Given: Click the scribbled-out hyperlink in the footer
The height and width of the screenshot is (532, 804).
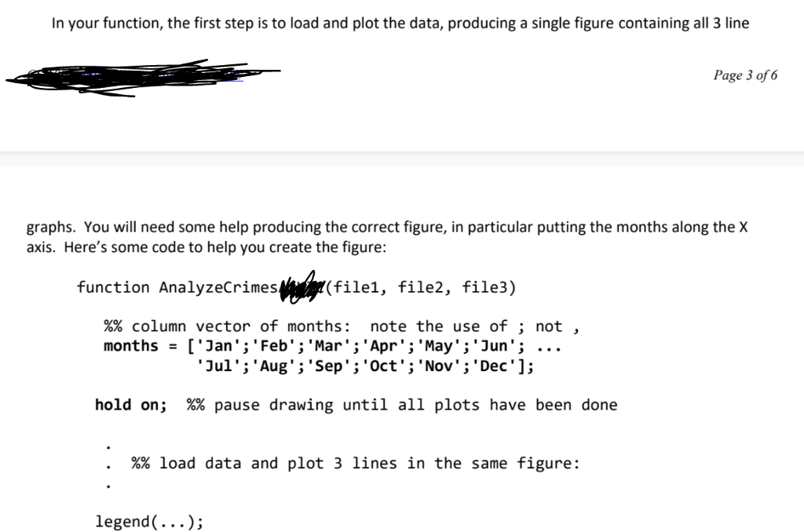Looking at the screenshot, I should pos(143,78).
